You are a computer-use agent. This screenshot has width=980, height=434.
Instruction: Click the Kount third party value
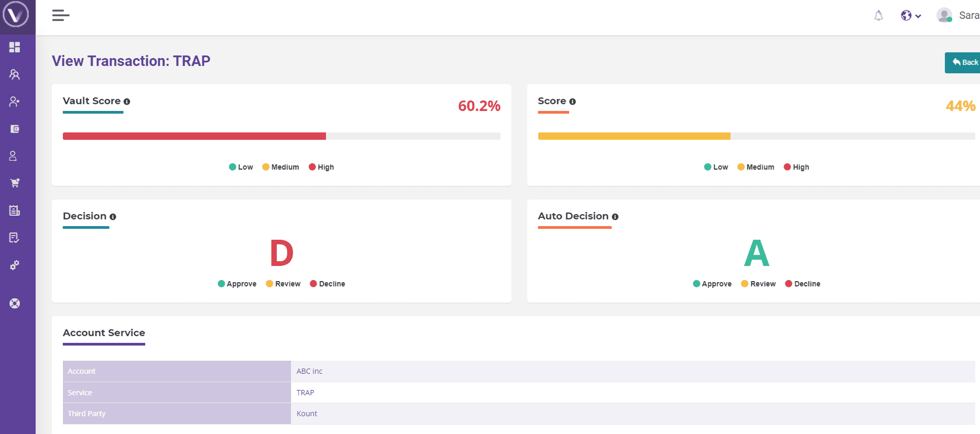click(307, 414)
